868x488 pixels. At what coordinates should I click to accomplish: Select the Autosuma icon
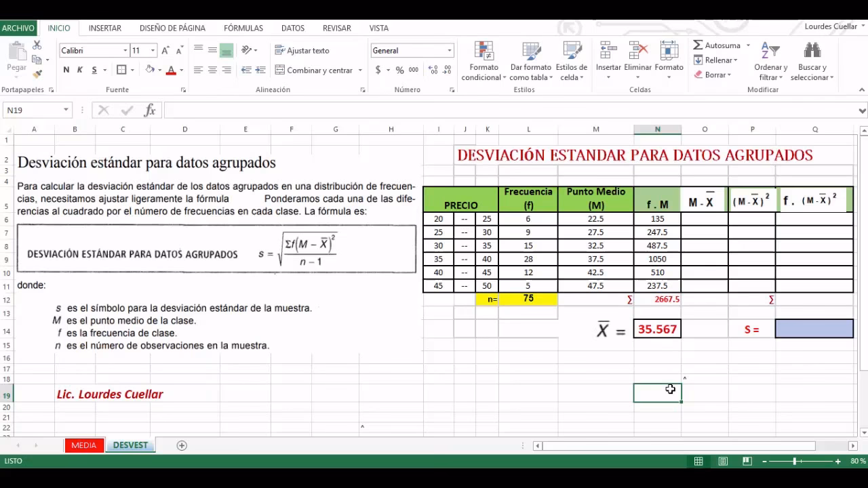(698, 45)
